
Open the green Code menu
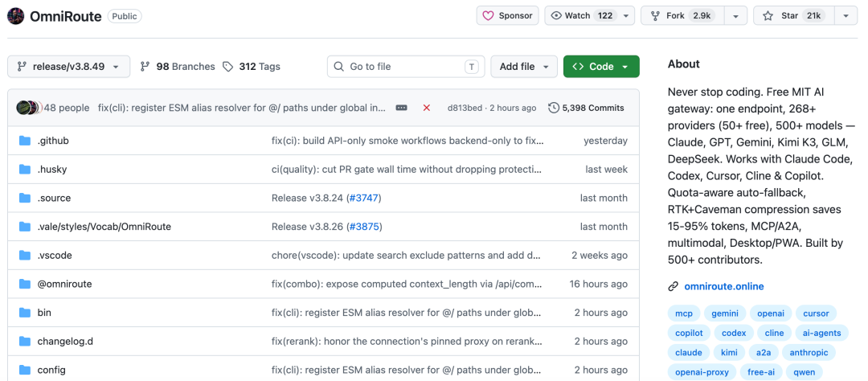[x=601, y=67]
